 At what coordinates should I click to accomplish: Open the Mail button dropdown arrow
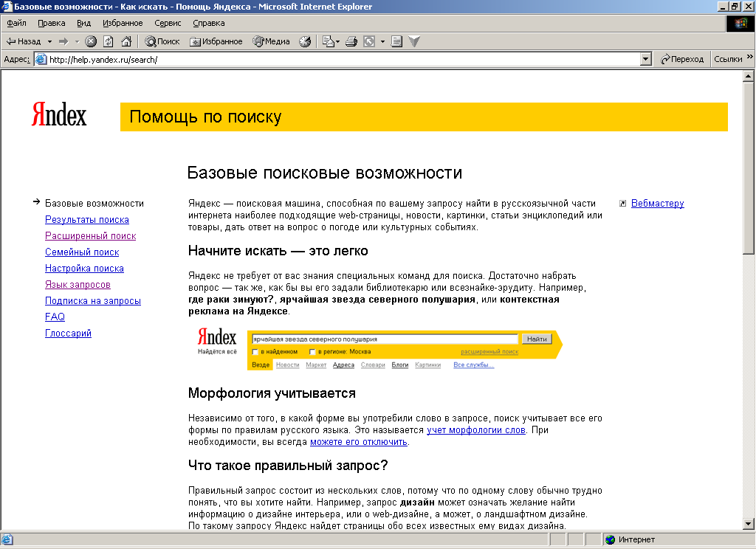(337, 41)
